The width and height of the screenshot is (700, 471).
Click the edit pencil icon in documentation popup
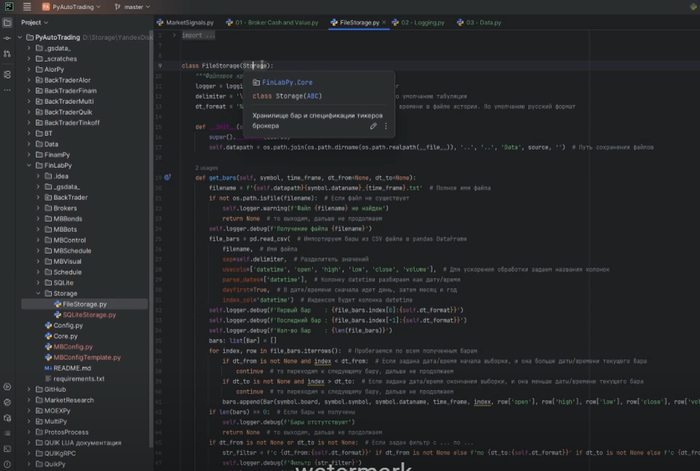coord(373,127)
